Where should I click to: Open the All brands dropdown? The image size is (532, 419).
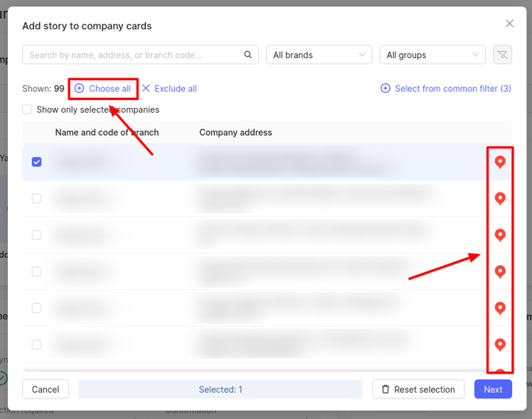[x=318, y=55]
